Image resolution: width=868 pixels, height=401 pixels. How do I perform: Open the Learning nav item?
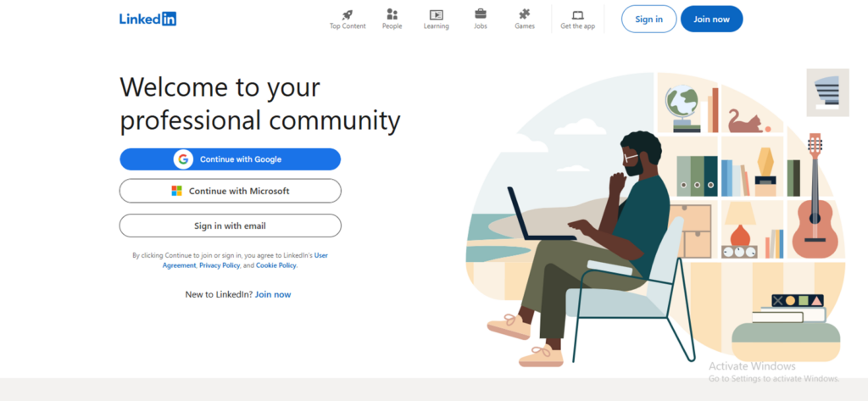pos(437,19)
